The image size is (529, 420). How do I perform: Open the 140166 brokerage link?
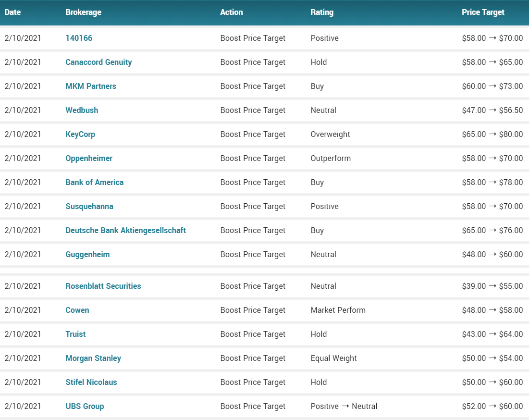79,38
